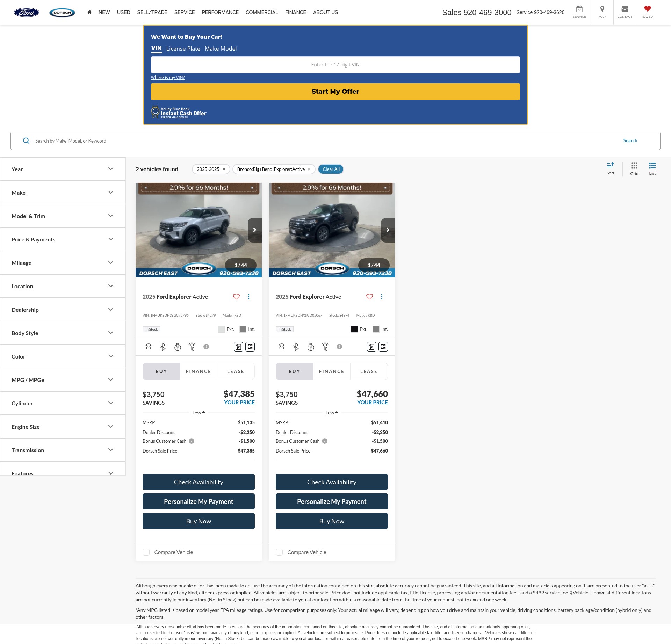
Task: Open more options menu for stock S4279
Action: (248, 297)
